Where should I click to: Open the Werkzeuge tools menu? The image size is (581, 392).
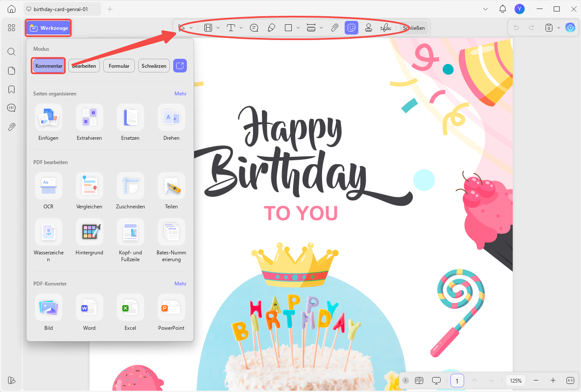click(48, 28)
